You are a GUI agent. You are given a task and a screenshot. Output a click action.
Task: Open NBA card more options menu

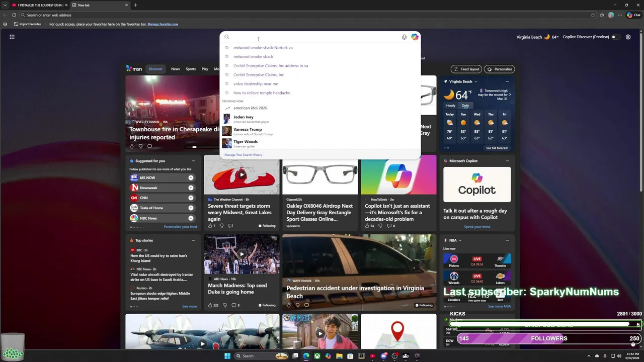507,240
